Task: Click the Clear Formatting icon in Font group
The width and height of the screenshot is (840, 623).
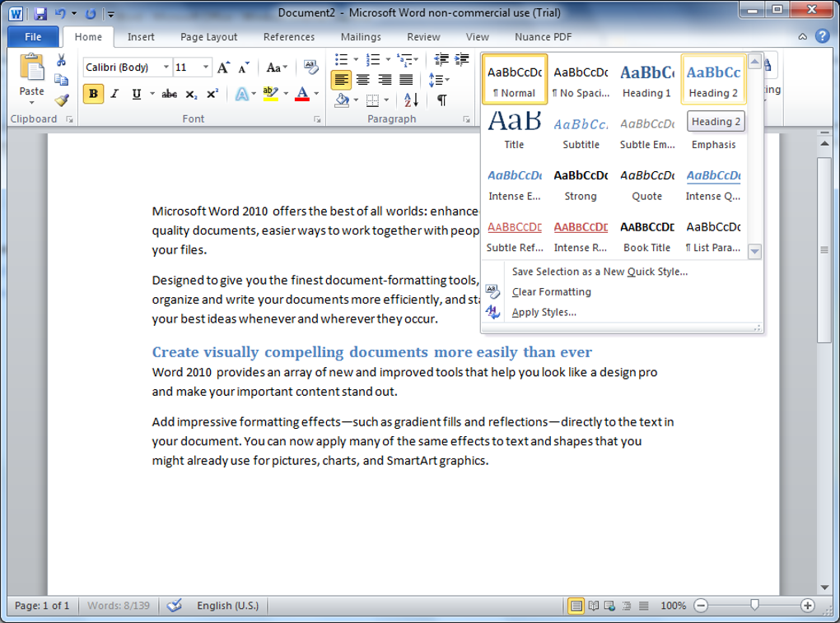Action: (310, 67)
